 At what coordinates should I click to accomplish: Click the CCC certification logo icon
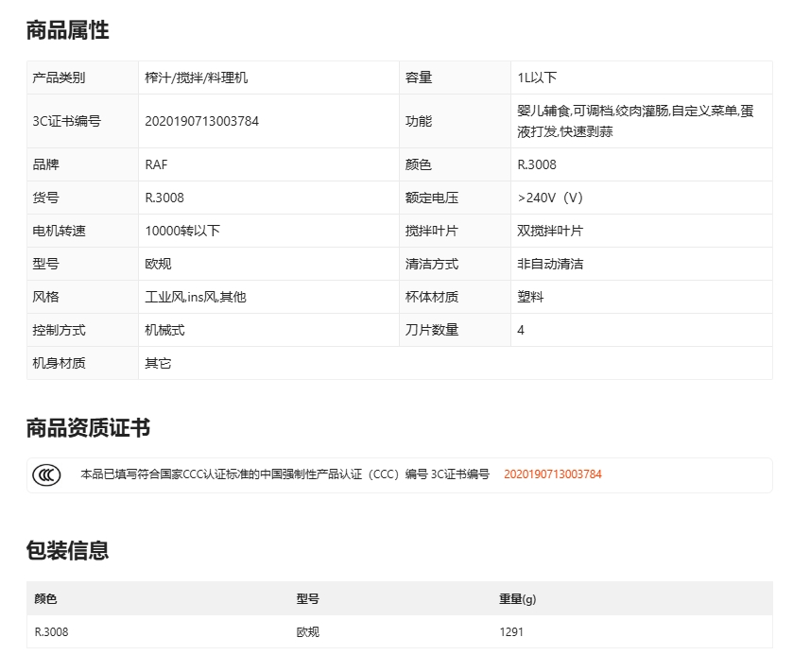coord(46,474)
